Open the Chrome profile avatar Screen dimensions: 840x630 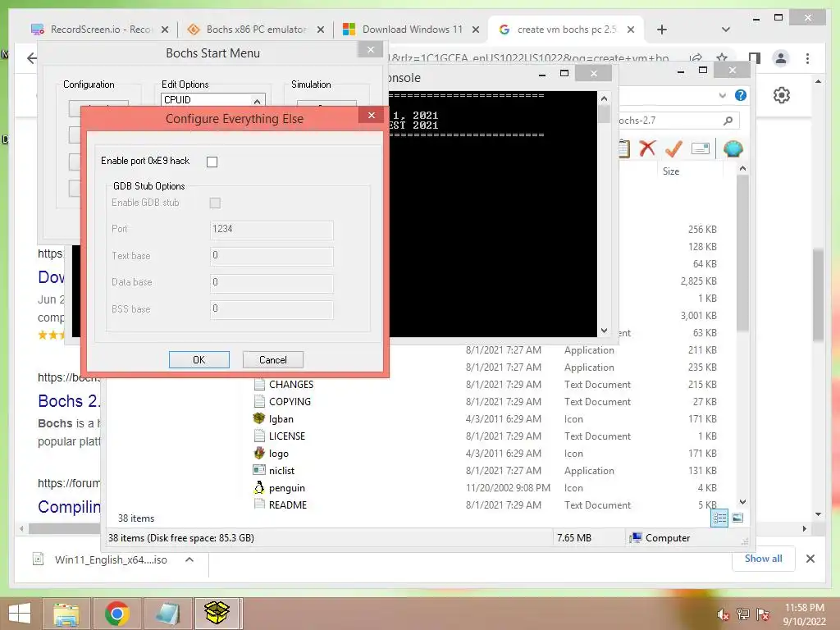coord(781,58)
